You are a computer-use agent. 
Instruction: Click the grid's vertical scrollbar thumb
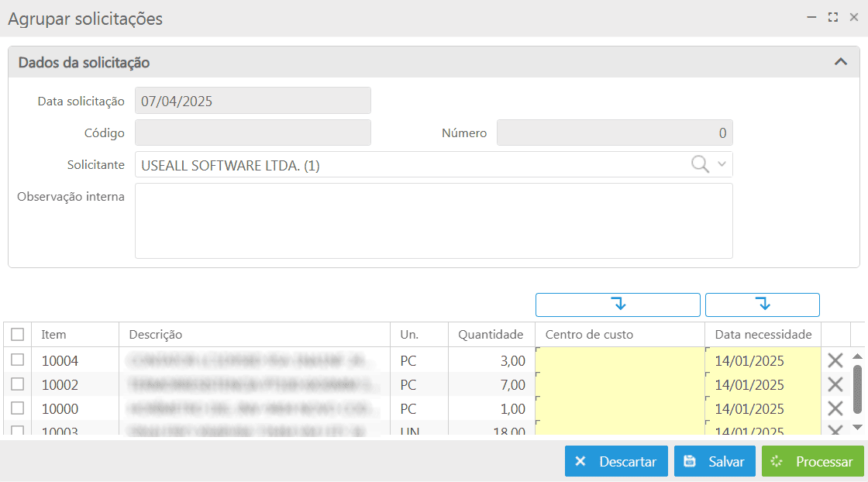[857, 389]
